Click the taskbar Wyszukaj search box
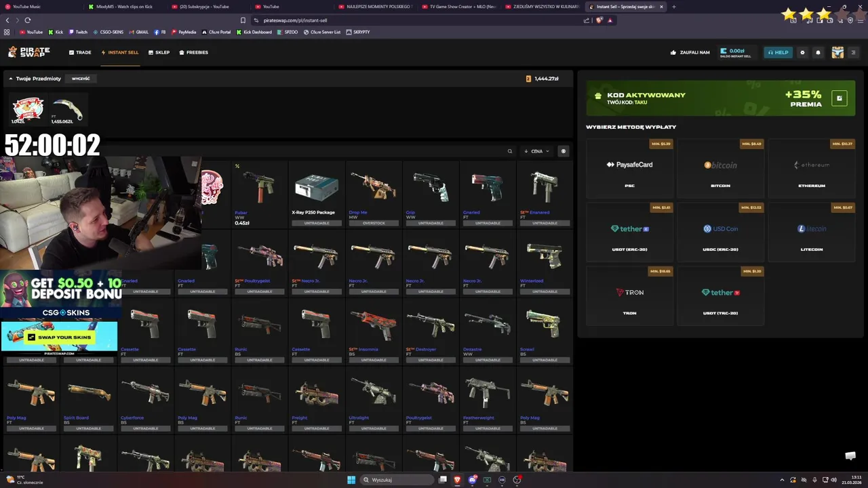This screenshot has height=488, width=868. point(397,480)
